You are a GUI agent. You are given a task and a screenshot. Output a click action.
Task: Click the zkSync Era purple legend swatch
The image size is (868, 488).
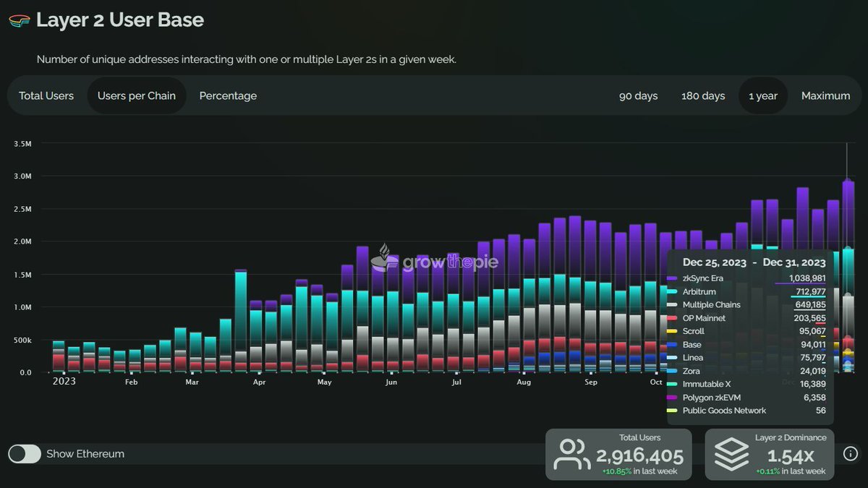672,278
